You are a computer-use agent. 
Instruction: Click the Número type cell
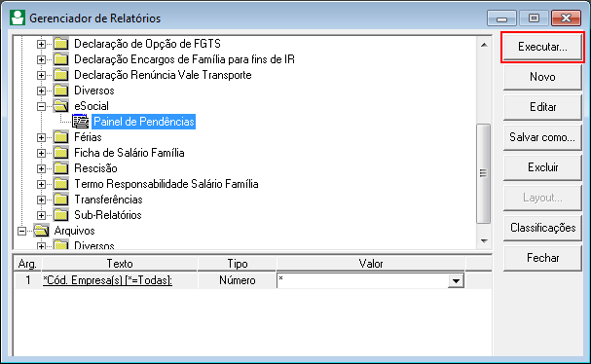click(238, 280)
